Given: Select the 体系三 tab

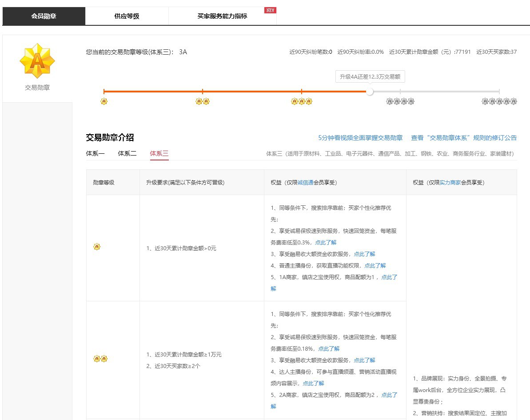Looking at the screenshot, I should [x=159, y=153].
